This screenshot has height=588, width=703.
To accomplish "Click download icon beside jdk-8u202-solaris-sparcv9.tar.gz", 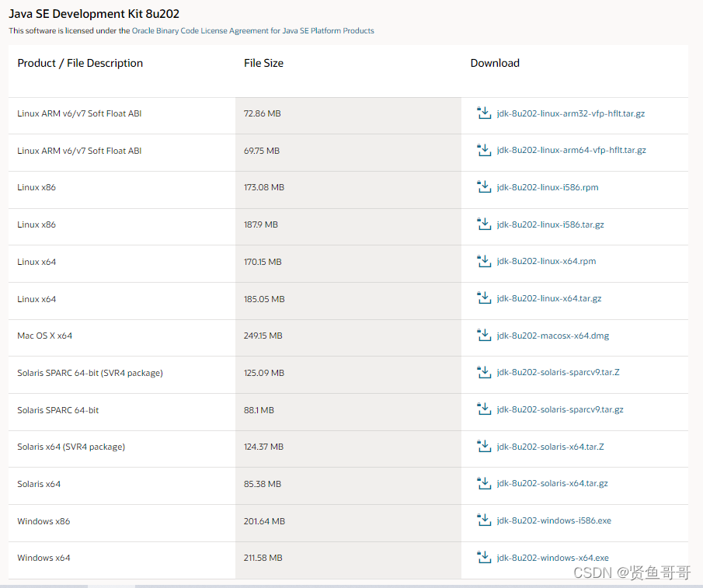I will 484,409.
